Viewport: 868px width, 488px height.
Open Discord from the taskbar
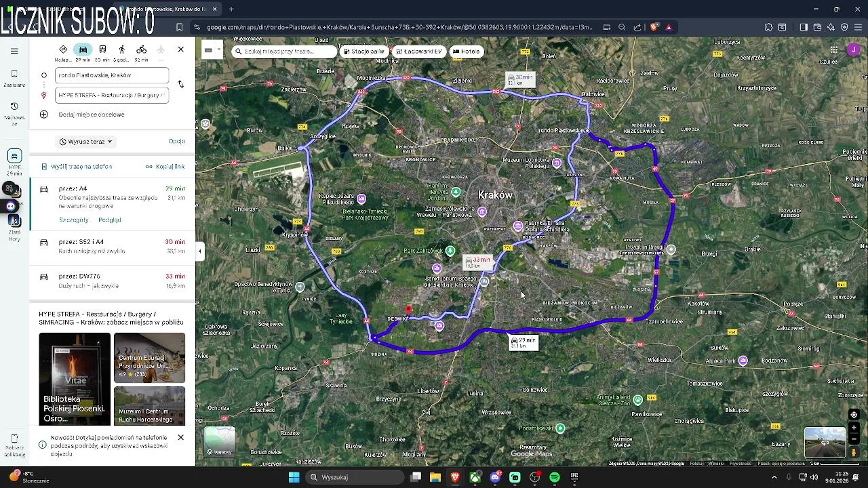(495, 477)
